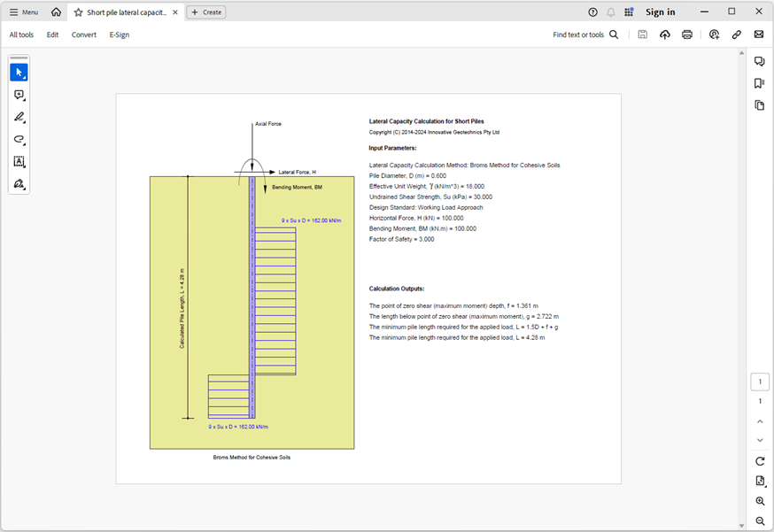Rotate the page view clockwise
774x532 pixels.
[760, 461]
